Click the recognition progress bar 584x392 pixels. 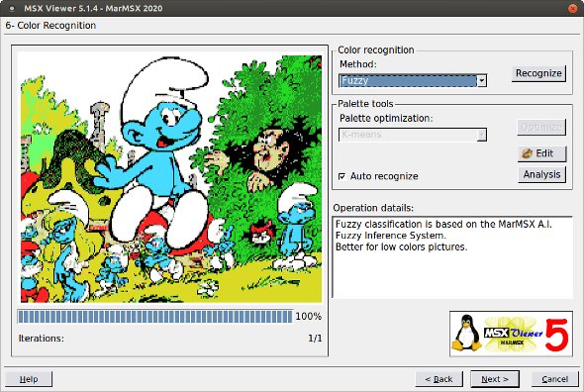[x=155, y=317]
